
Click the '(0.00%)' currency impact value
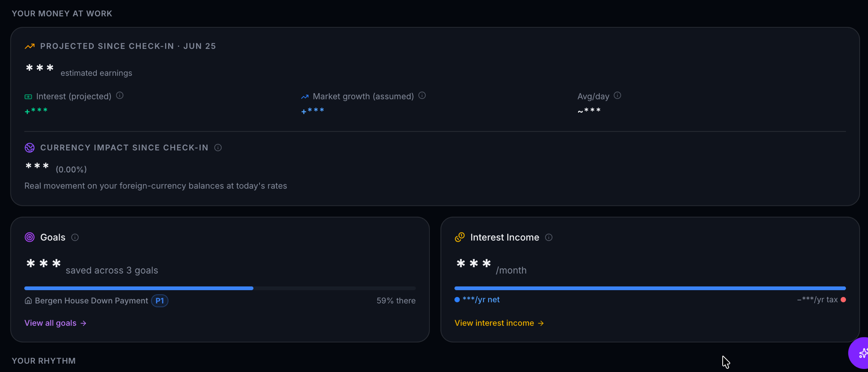click(x=71, y=170)
